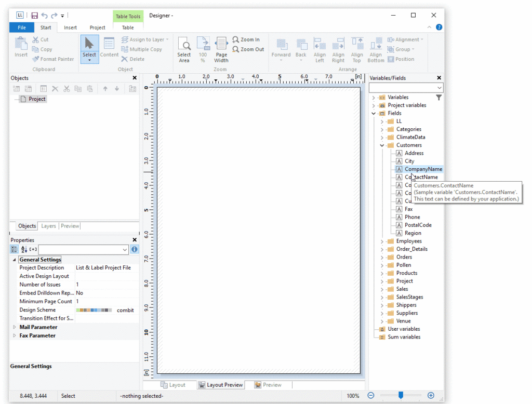532x404 pixels.
Task: Fit the page to Page Width
Action: click(x=221, y=50)
